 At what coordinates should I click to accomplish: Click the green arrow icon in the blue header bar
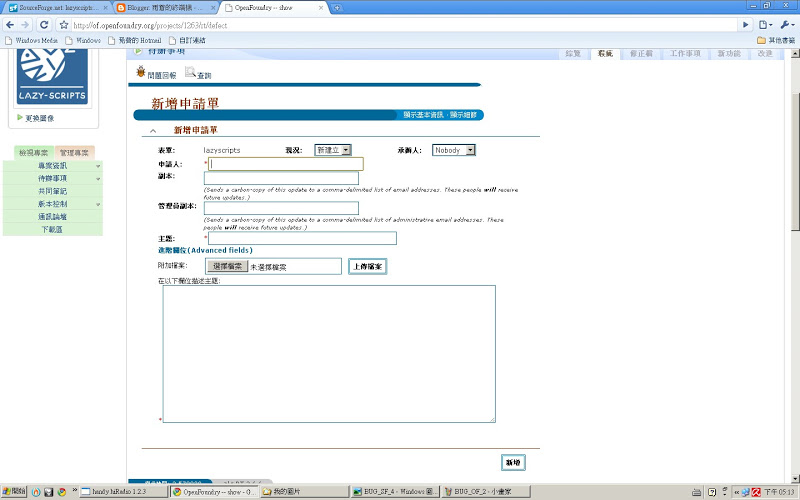[x=138, y=51]
